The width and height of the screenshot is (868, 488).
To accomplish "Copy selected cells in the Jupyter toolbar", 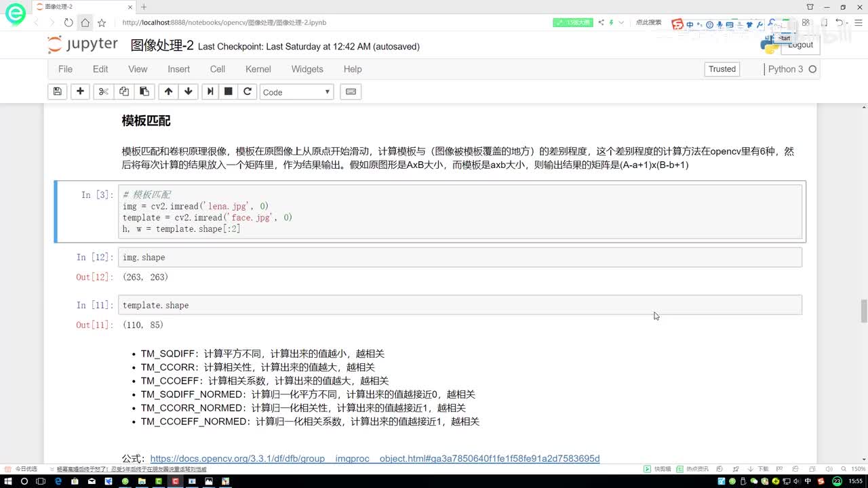I will pyautogui.click(x=124, y=91).
